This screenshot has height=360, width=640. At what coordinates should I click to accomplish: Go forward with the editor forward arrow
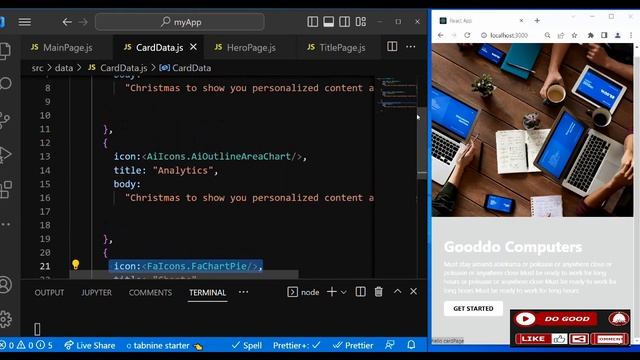pos(83,22)
